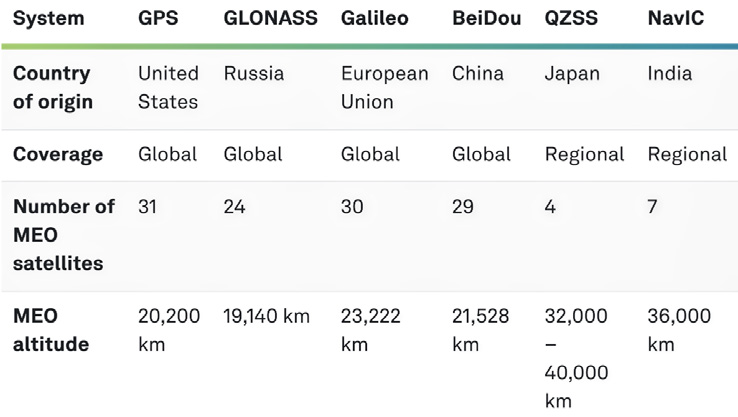Image resolution: width=738 pixels, height=417 pixels.
Task: Select the European Union cell
Action: pos(384,88)
